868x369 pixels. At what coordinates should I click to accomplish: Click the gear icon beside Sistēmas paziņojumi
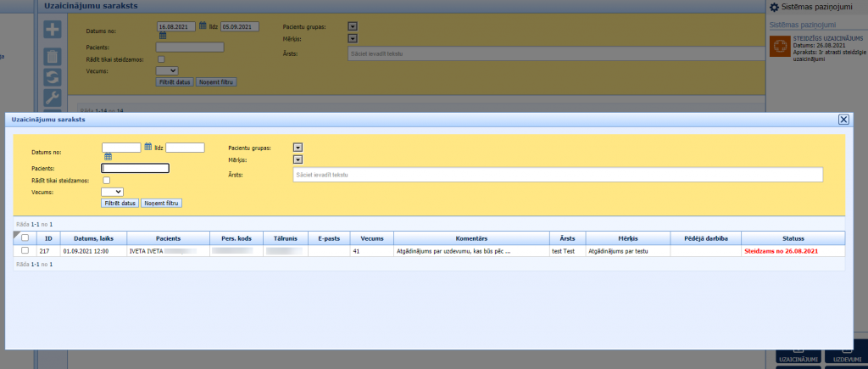coord(774,7)
